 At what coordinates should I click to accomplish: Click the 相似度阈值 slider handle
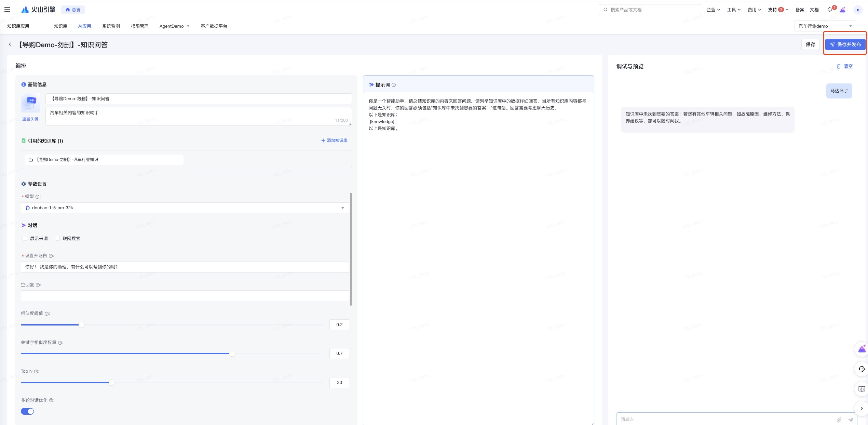(81, 325)
